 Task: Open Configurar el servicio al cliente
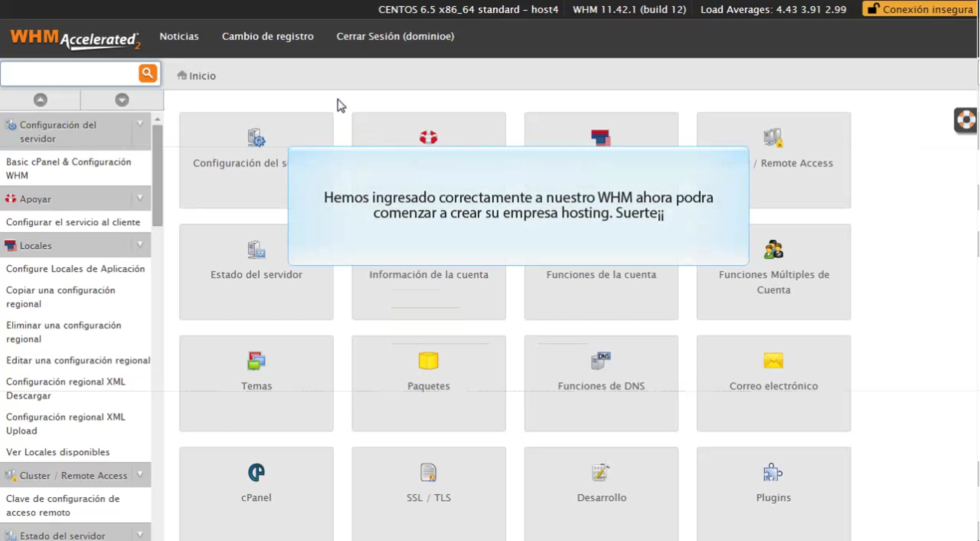(73, 222)
